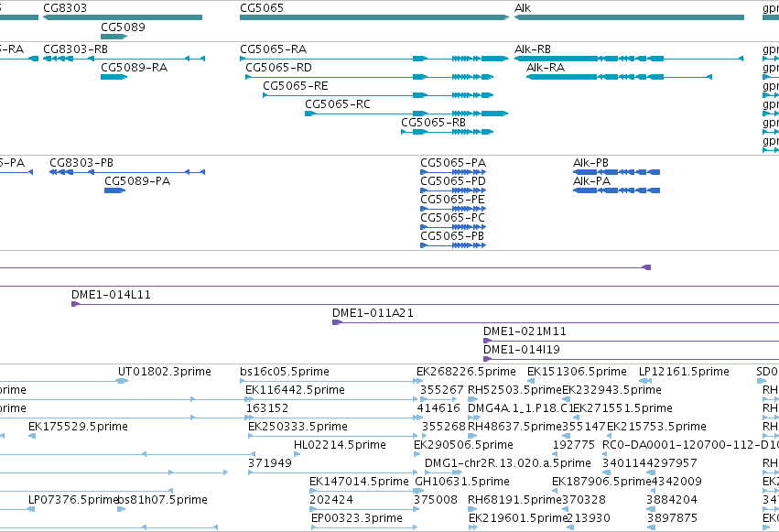Image resolution: width=779 pixels, height=532 pixels.
Task: Select the 202424 EST entry
Action: (330, 500)
